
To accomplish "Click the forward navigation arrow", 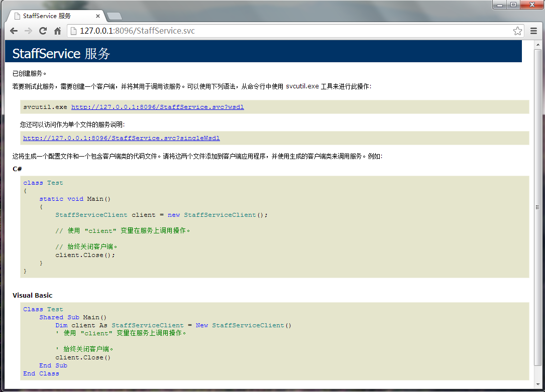I will coord(28,31).
